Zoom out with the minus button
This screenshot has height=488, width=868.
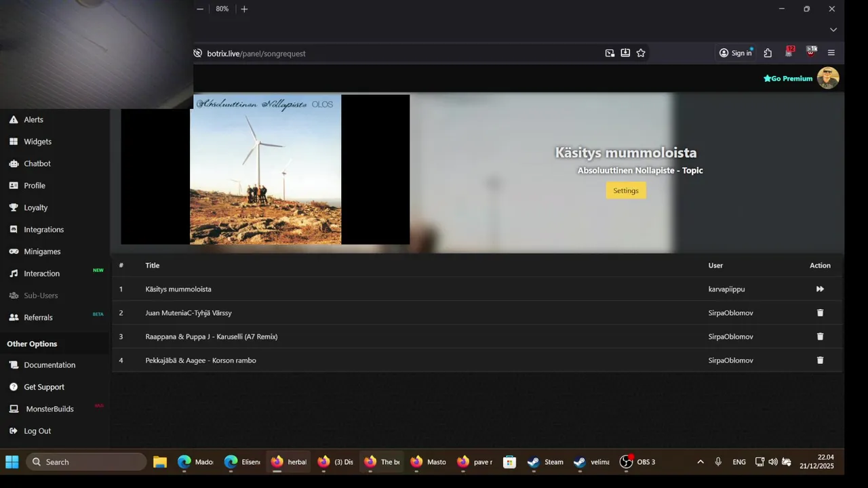[x=200, y=9]
